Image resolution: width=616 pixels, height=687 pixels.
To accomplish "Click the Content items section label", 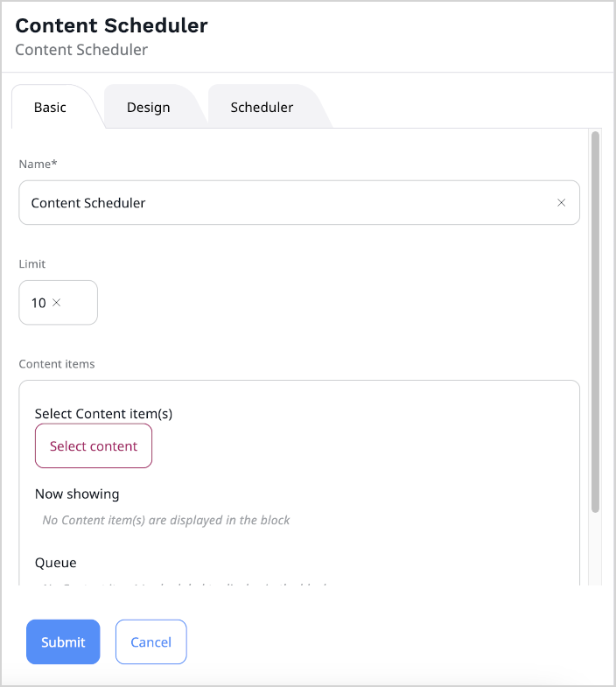I will [56, 363].
